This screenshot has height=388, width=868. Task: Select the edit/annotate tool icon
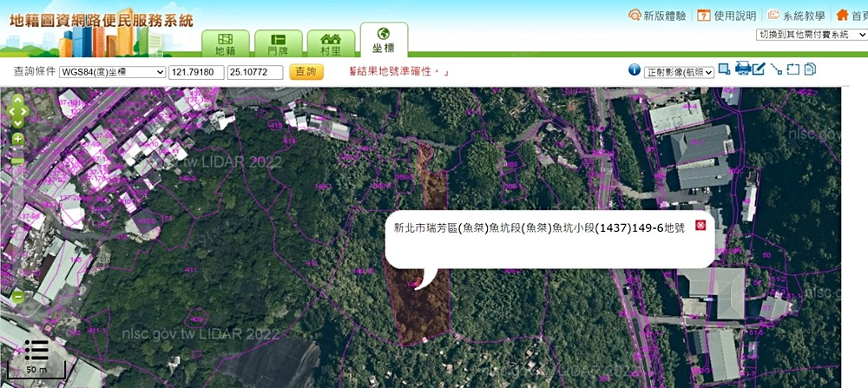click(x=759, y=69)
